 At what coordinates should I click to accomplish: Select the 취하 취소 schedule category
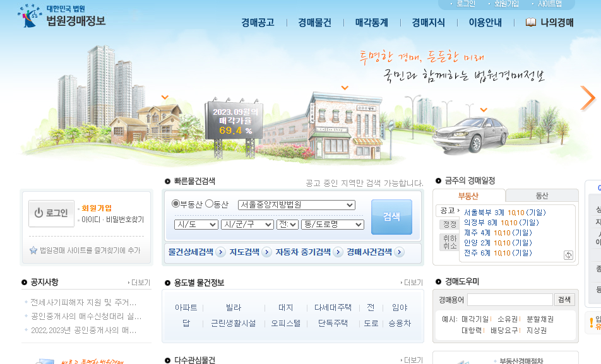[x=449, y=242]
